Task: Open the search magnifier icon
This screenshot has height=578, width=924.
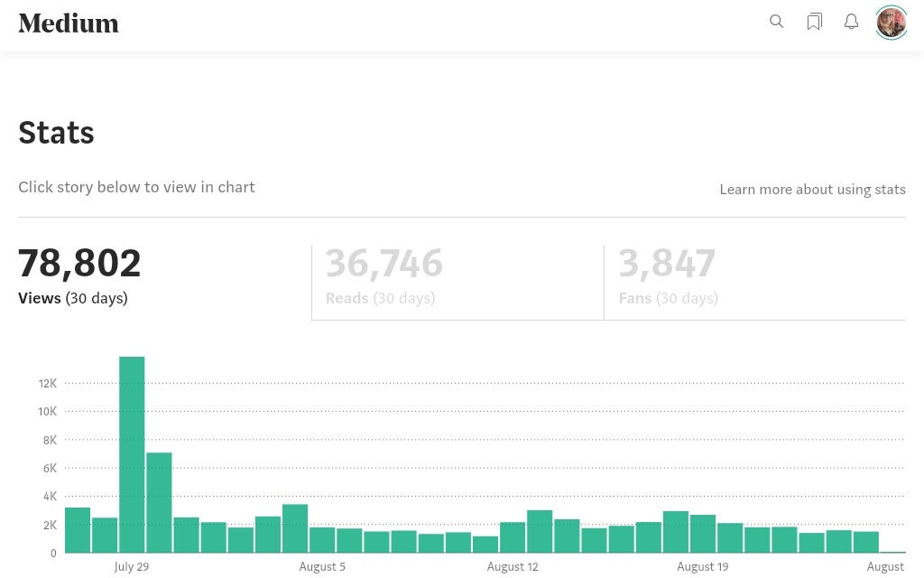Action: (777, 22)
